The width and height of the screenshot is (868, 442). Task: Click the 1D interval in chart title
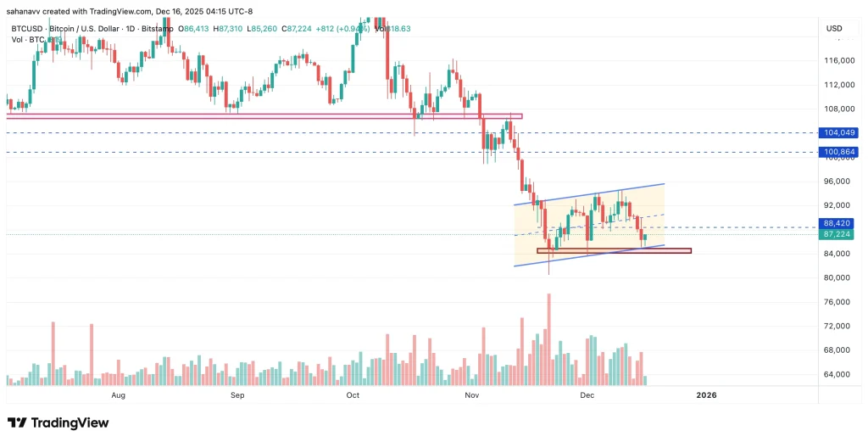coord(131,29)
